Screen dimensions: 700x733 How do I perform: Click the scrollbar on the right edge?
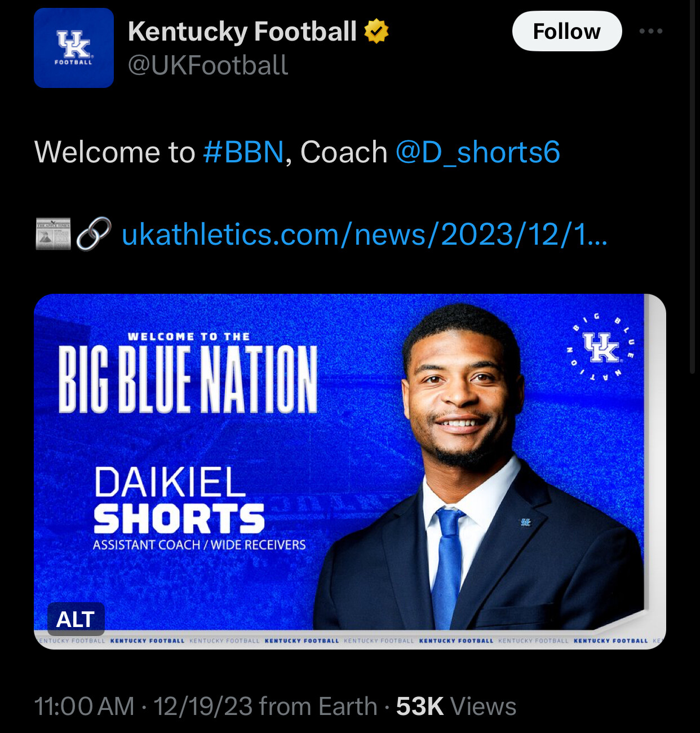tap(694, 186)
